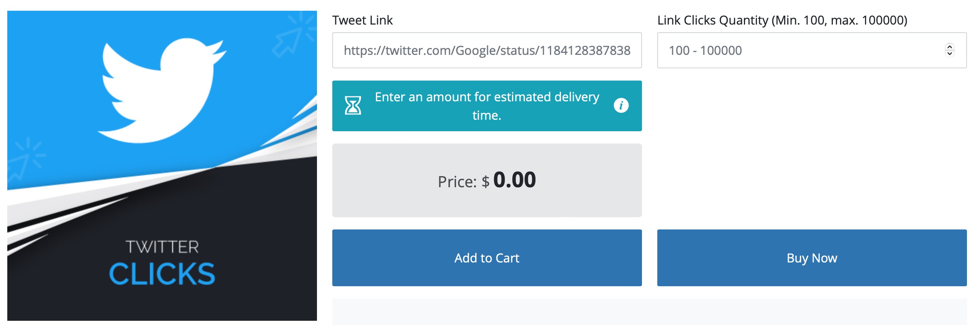Increase quantity with the stepper up arrow
This screenshot has height=325, width=980.
point(949,47)
